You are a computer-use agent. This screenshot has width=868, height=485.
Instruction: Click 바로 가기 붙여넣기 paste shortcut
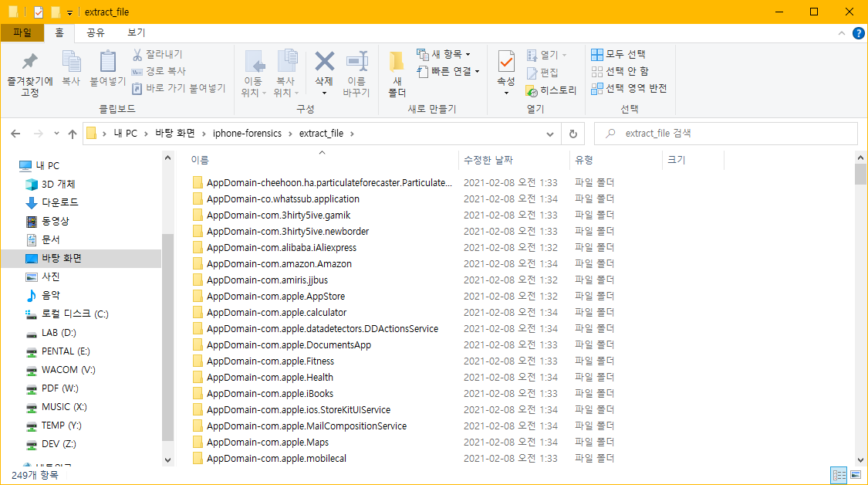click(179, 88)
